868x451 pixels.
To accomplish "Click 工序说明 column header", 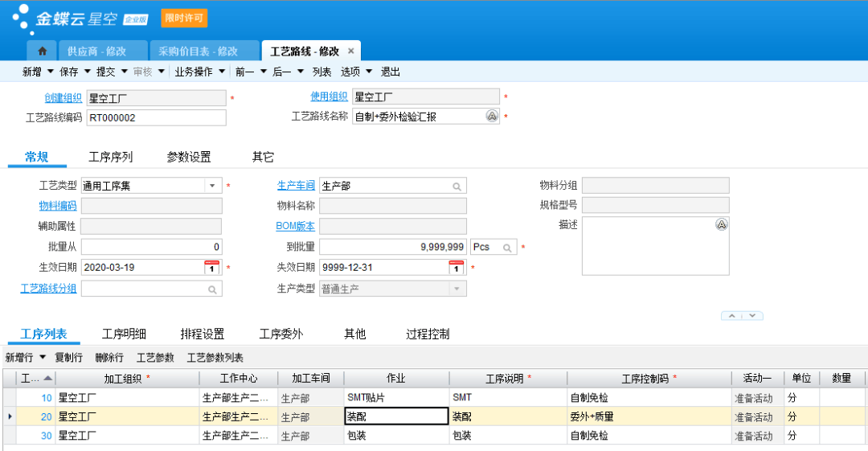I will click(x=508, y=379).
